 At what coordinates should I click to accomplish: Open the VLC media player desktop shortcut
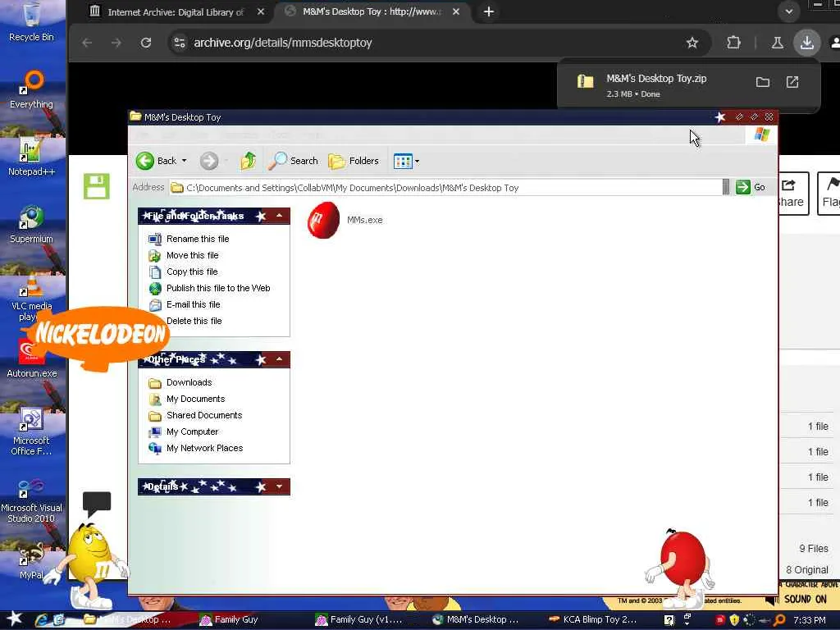click(32, 297)
